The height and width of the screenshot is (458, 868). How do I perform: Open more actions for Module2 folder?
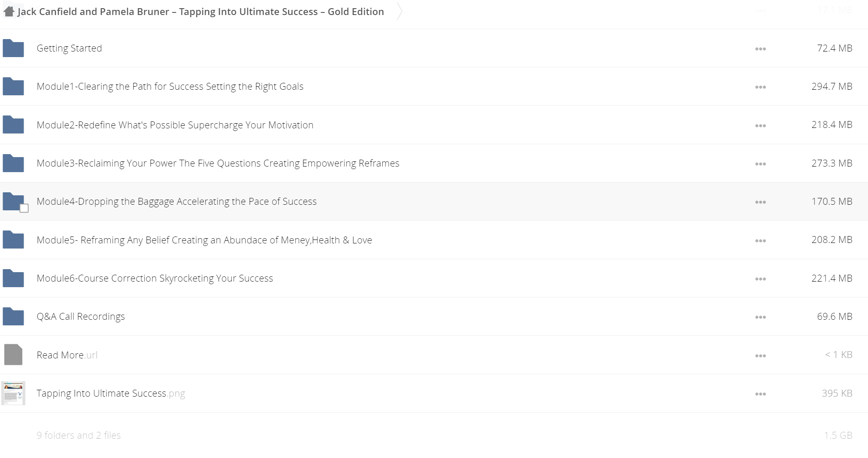tap(760, 126)
